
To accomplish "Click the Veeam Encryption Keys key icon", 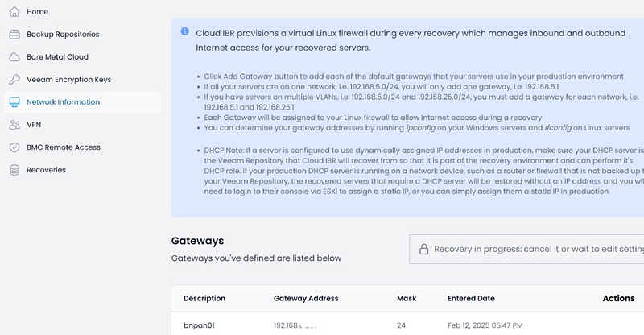I will [14, 80].
